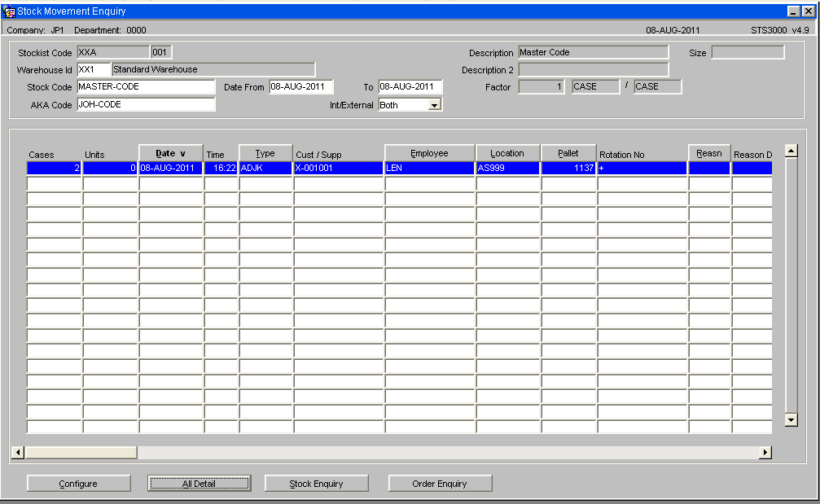This screenshot has height=504, width=820.
Task: Click the first CASE unit field
Action: pos(595,87)
